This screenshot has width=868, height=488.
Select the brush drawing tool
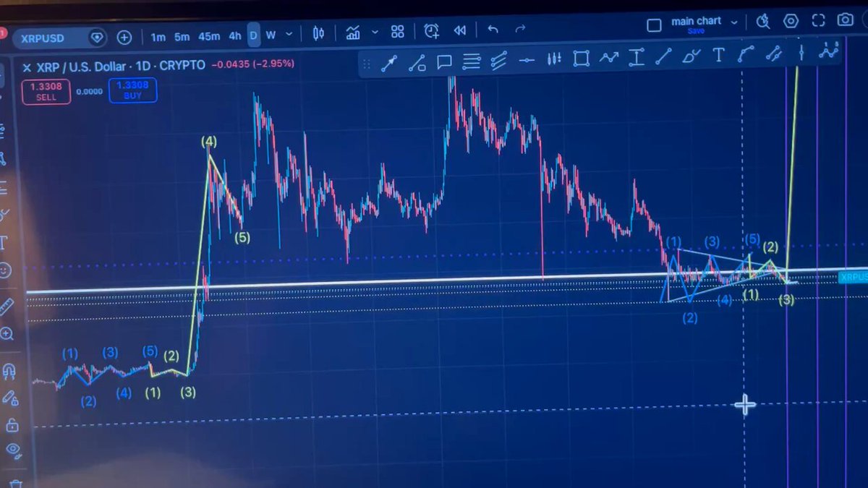[x=692, y=56]
